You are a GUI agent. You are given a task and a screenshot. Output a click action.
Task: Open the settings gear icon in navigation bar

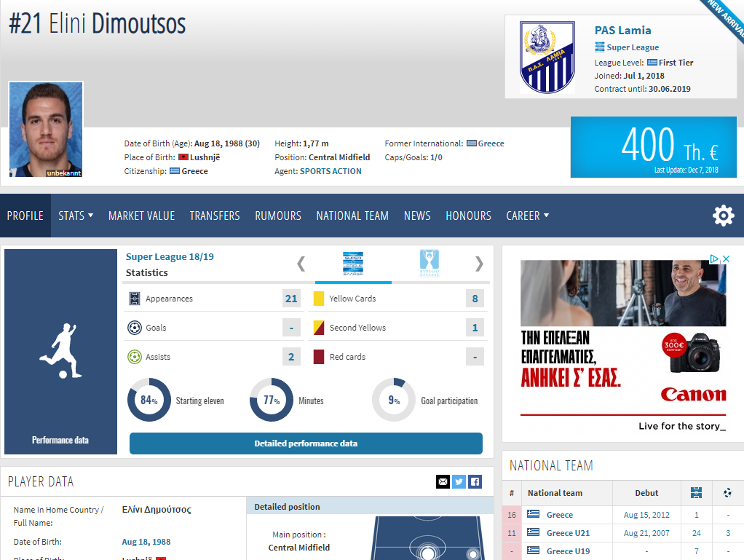tap(723, 216)
